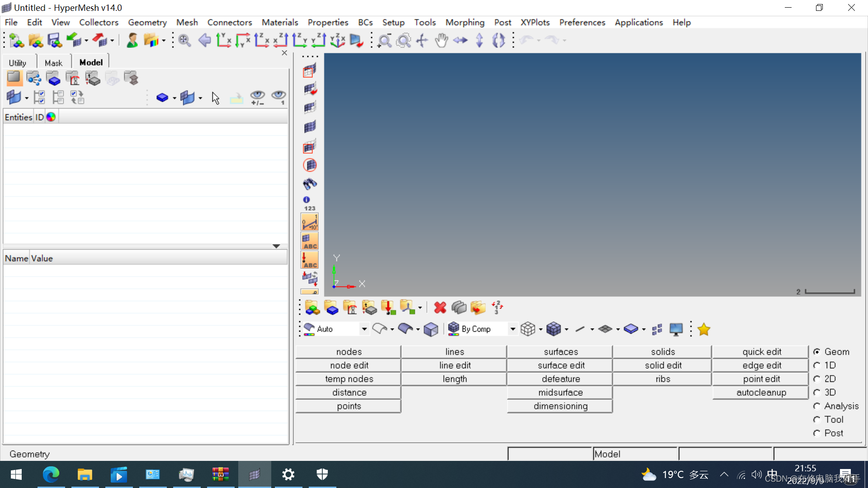Screen dimensions: 868x488
Task: Open the Auto selection mode dropdown
Action: point(364,329)
